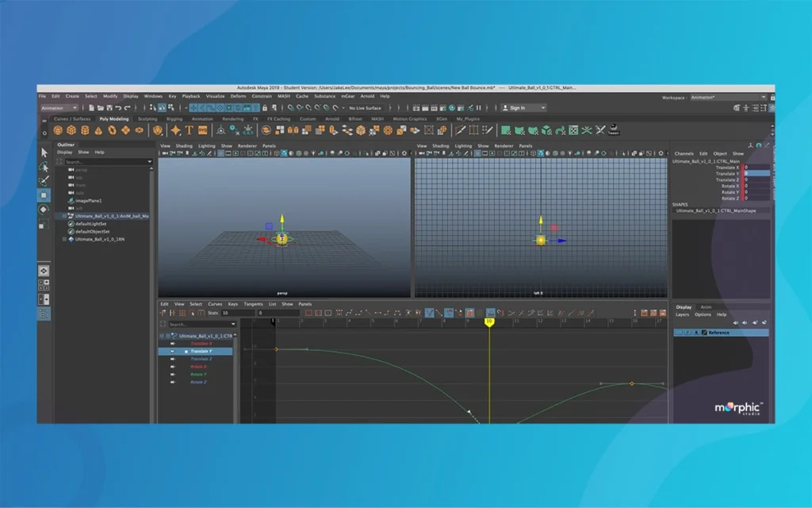Click the yellow frame 10 time marker
This screenshot has width=812, height=508.
pyautogui.click(x=489, y=321)
